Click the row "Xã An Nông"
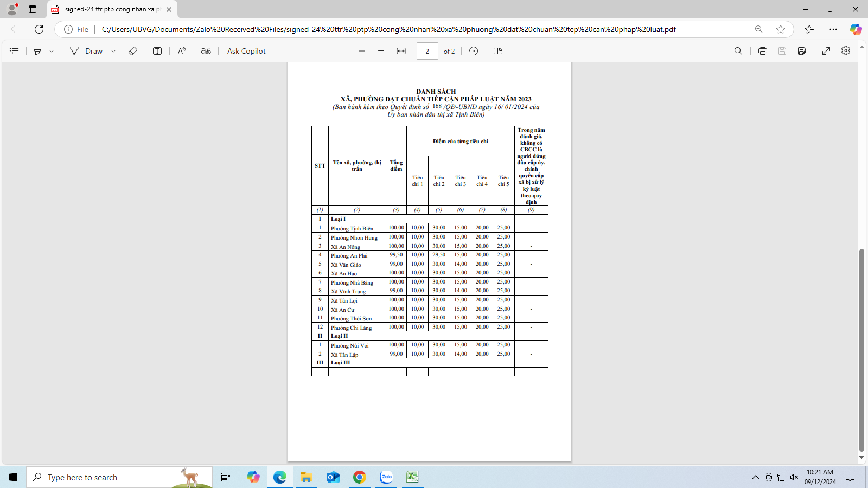The height and width of the screenshot is (488, 868). (x=430, y=246)
